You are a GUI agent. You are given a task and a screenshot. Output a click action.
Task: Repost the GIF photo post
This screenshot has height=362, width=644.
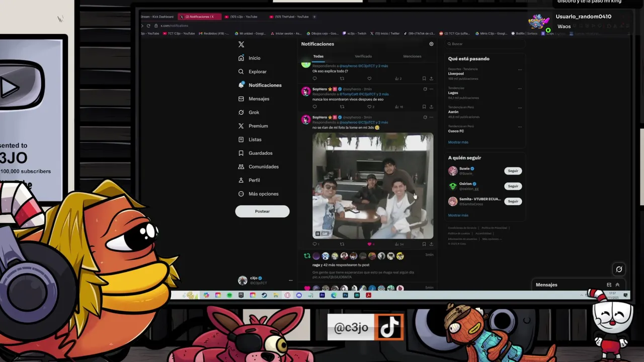tap(342, 244)
